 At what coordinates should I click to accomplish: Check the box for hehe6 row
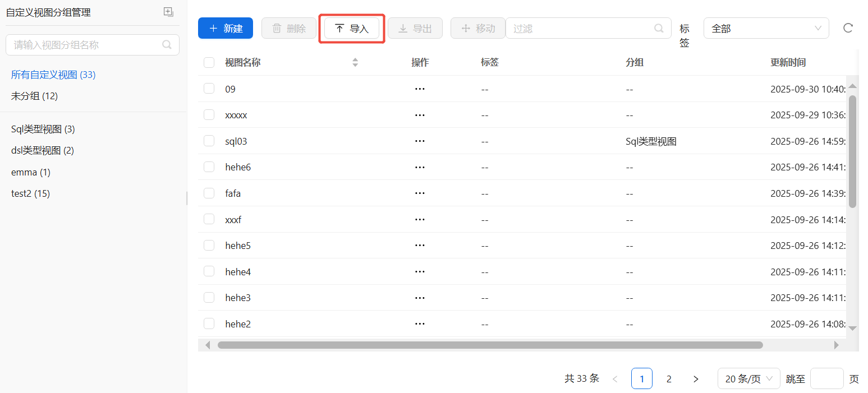pyautogui.click(x=209, y=167)
